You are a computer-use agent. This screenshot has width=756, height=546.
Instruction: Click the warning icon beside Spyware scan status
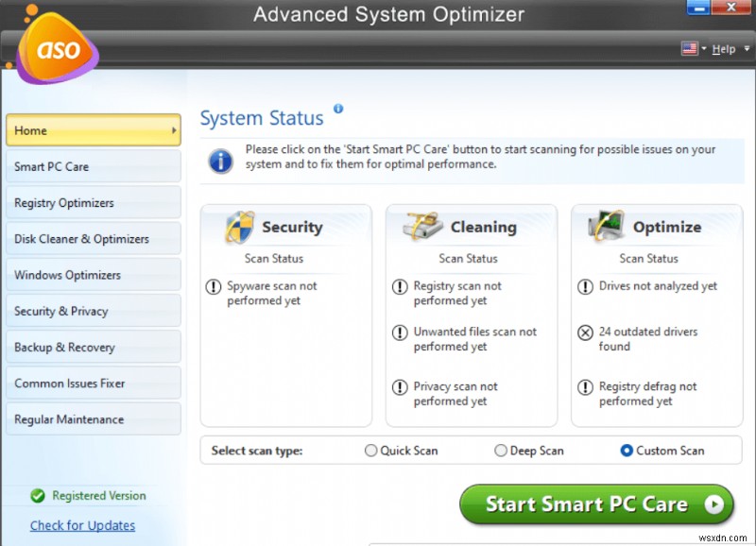[x=215, y=287]
